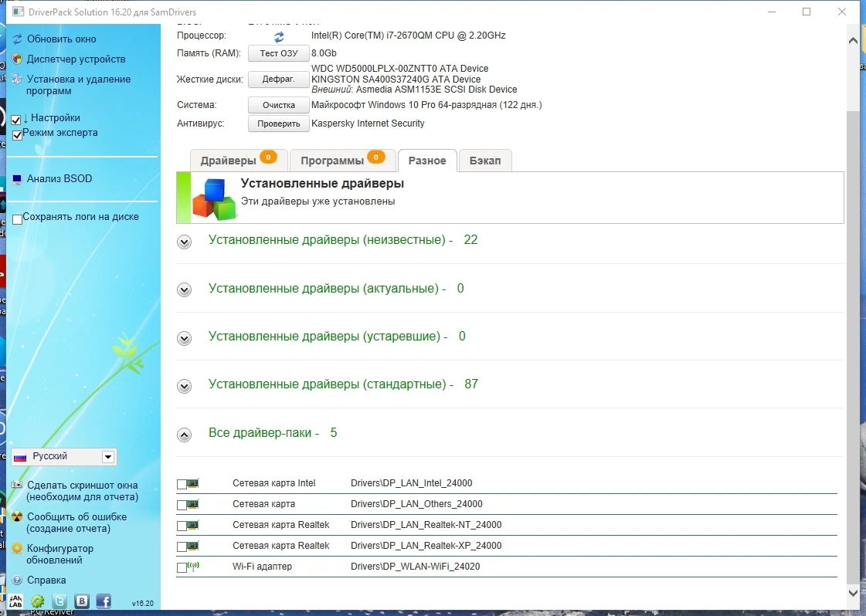Screen dimensions: 866x616
Task: Open Twitter icon in bottom bar
Action: (x=59, y=601)
